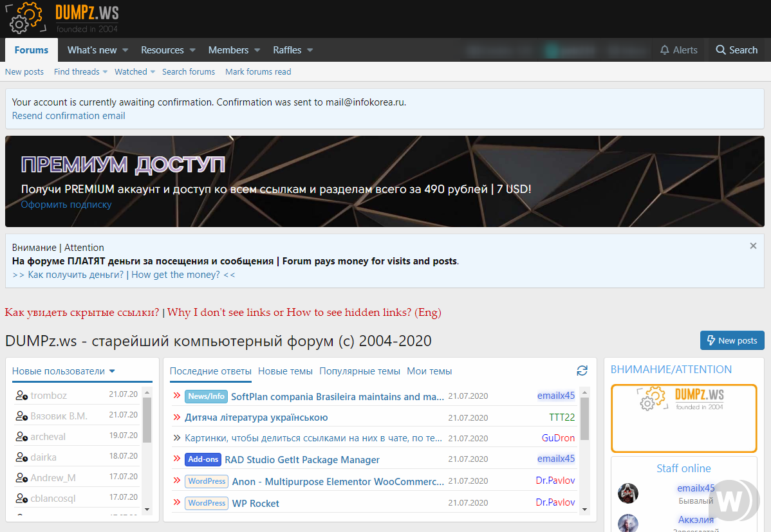Click Как увидеть скрытые ссылки link
Screen dimensions: 771x532
[x=82, y=312]
